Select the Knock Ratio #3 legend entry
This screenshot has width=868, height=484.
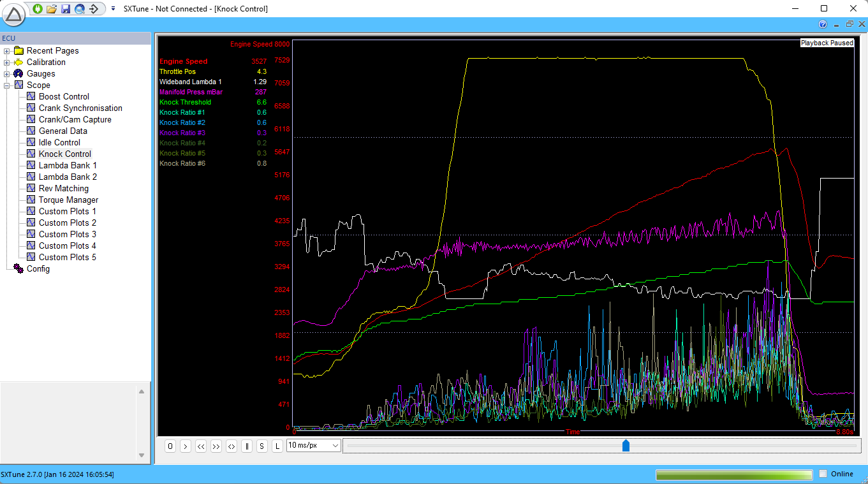182,133
